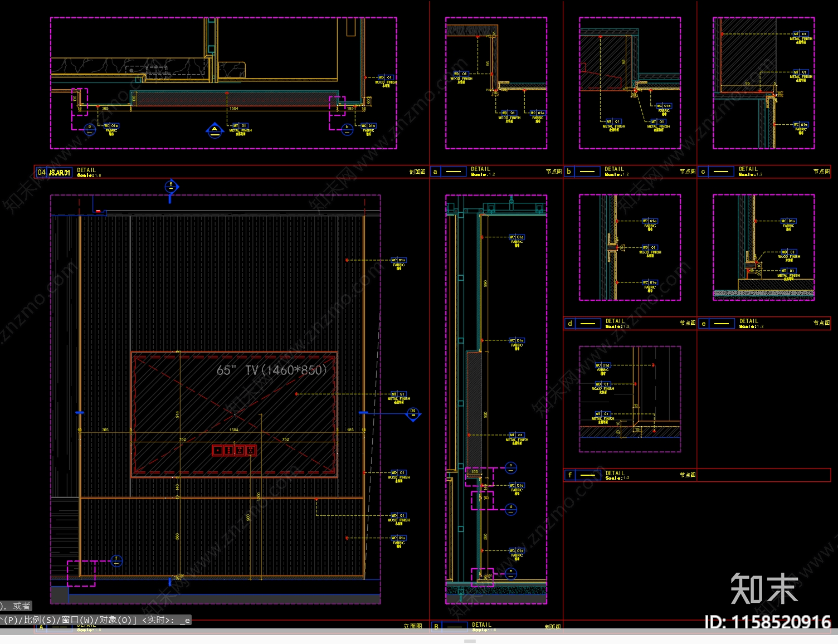The width and height of the screenshot is (838, 644).
Task: Select the 立面图 label in bottom title bar
Action: [413, 626]
